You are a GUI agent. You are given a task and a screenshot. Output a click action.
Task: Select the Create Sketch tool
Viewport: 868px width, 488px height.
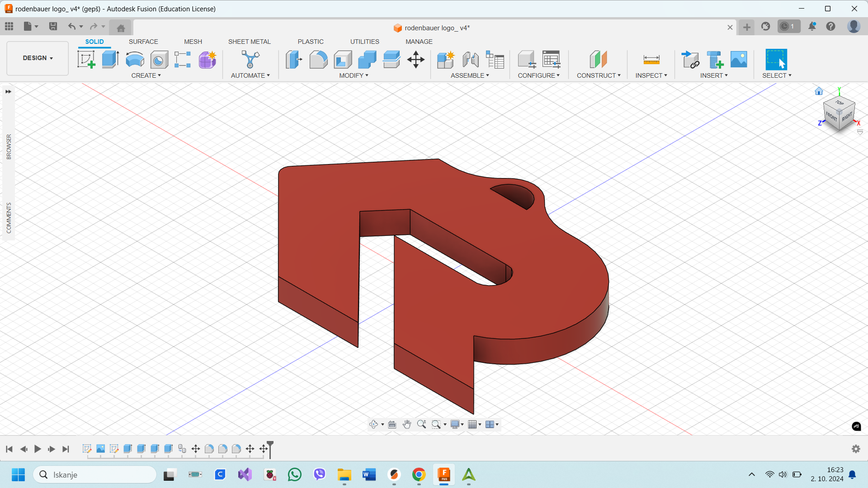click(x=86, y=59)
